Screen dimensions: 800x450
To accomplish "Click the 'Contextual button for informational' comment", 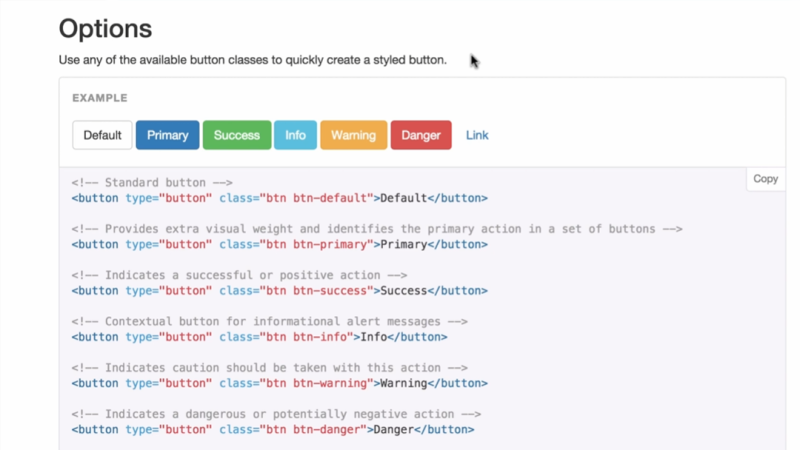I will (x=269, y=322).
